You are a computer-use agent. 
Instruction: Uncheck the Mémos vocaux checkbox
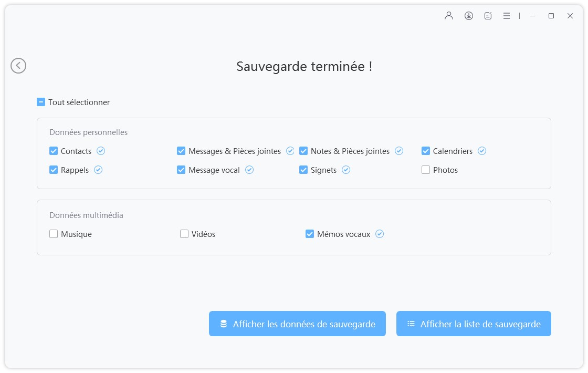click(310, 234)
